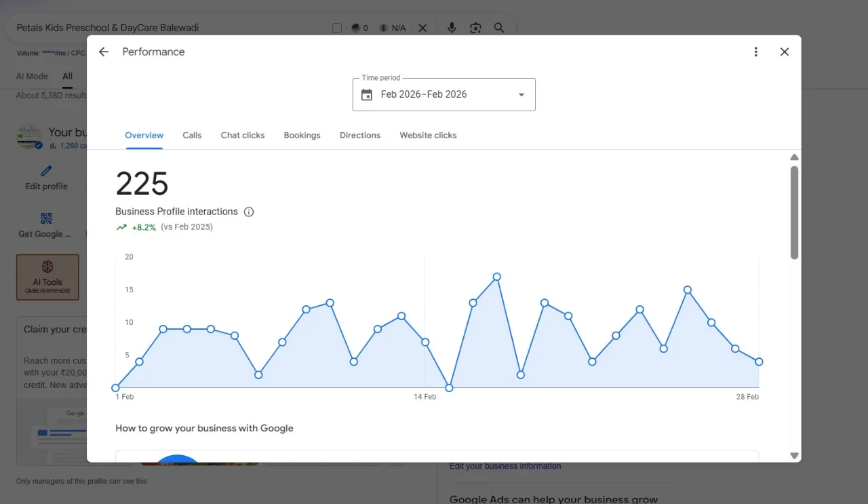The width and height of the screenshot is (868, 504).
Task: Click the '28 Feb' axis label
Action: pos(747,397)
